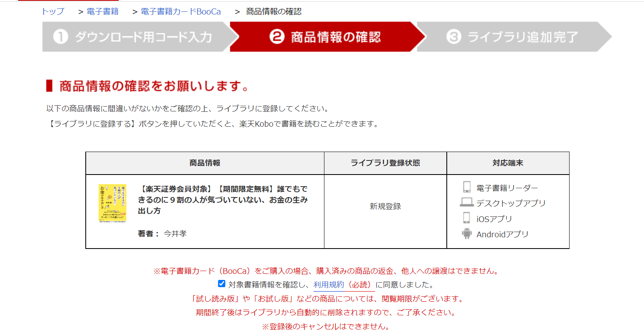This screenshot has height=333, width=644.
Task: Click the BooCa no-refund warning line
Action: pyautogui.click(x=326, y=271)
